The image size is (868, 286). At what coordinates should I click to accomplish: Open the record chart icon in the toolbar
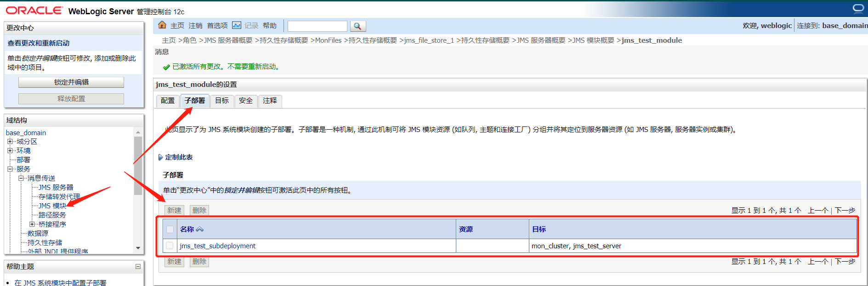point(237,25)
